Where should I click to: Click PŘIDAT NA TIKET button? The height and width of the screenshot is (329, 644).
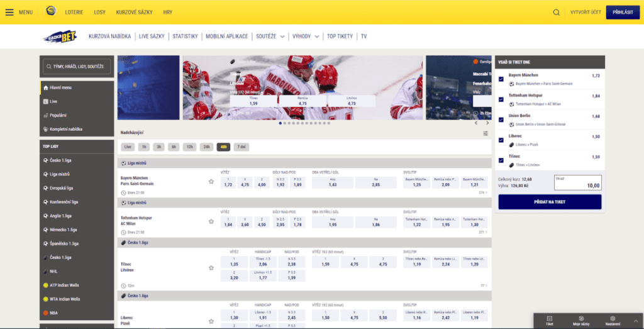550,202
